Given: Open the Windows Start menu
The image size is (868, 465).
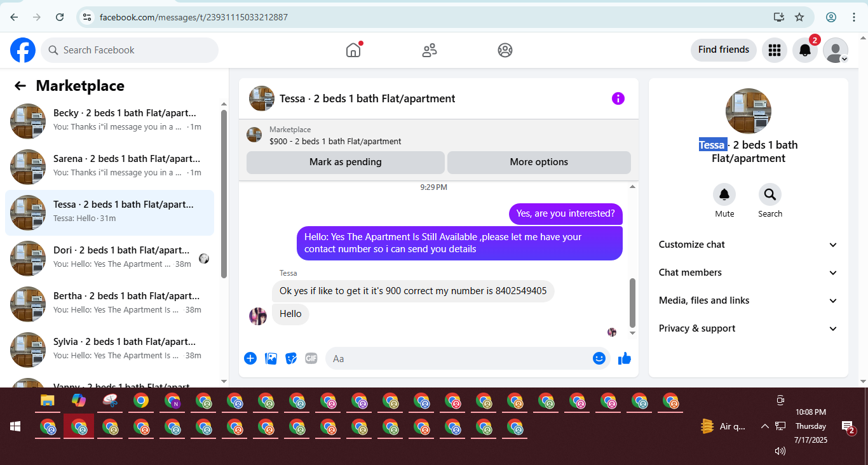Looking at the screenshot, I should point(15,426).
